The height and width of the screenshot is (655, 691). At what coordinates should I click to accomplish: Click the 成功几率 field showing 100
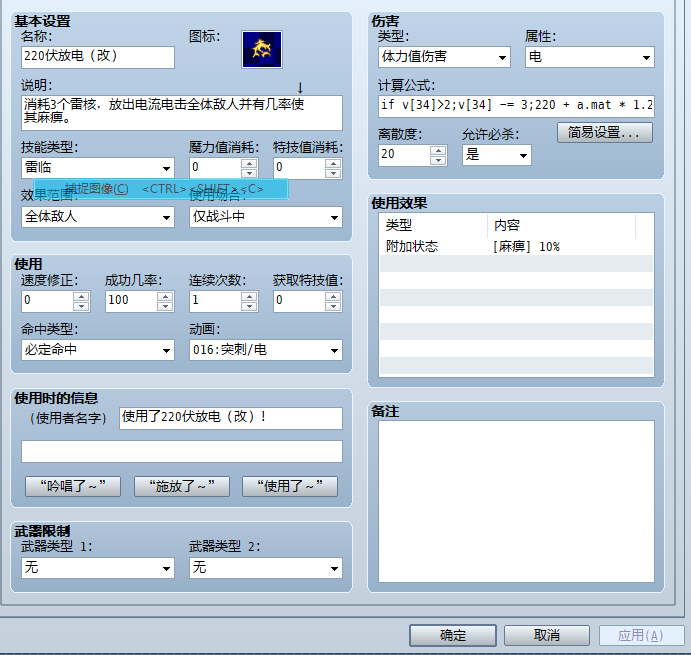point(131,301)
